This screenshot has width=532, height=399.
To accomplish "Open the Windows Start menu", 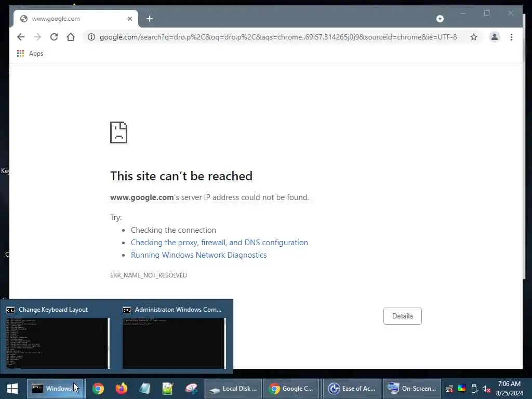I will coord(12,389).
